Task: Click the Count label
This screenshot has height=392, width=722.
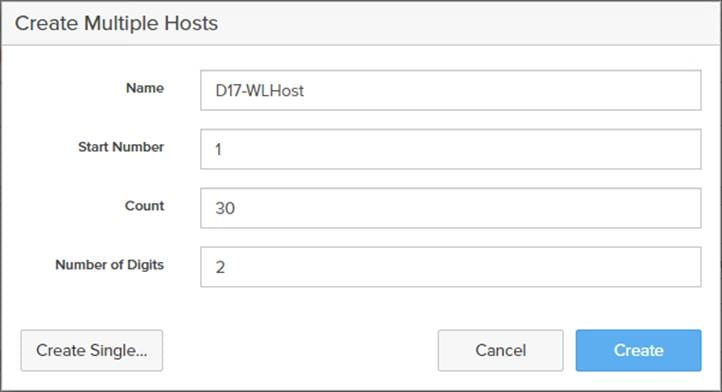Action: (x=145, y=206)
